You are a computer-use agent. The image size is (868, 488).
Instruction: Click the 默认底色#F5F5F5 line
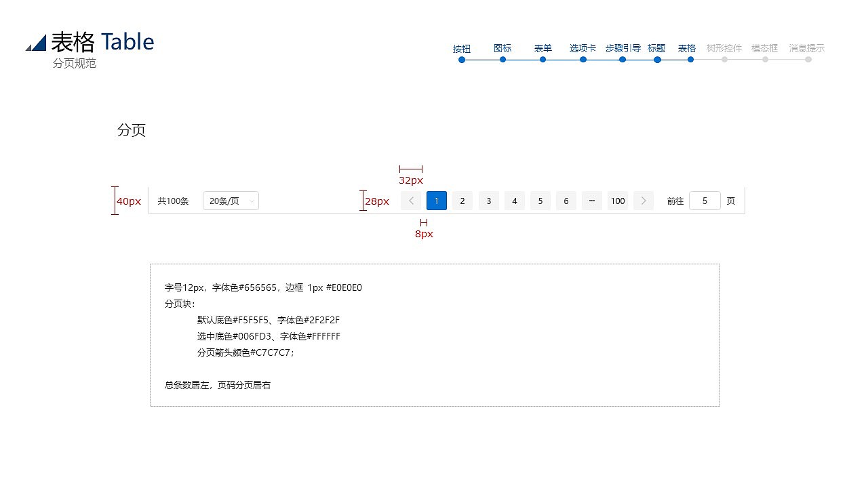[269, 320]
